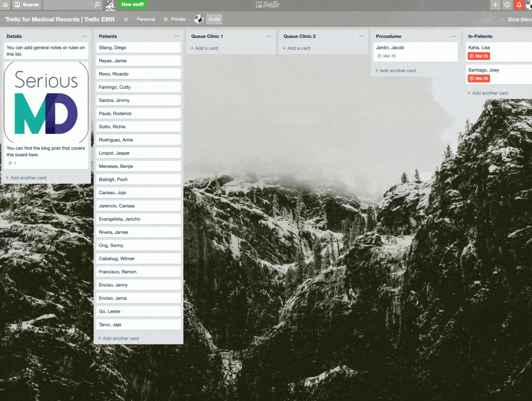Add a card to Queue Clinic 2
This screenshot has height=401, width=532.
(296, 48)
